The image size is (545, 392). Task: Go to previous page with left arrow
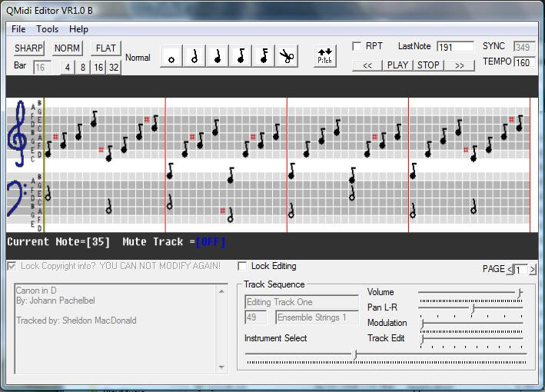point(510,270)
